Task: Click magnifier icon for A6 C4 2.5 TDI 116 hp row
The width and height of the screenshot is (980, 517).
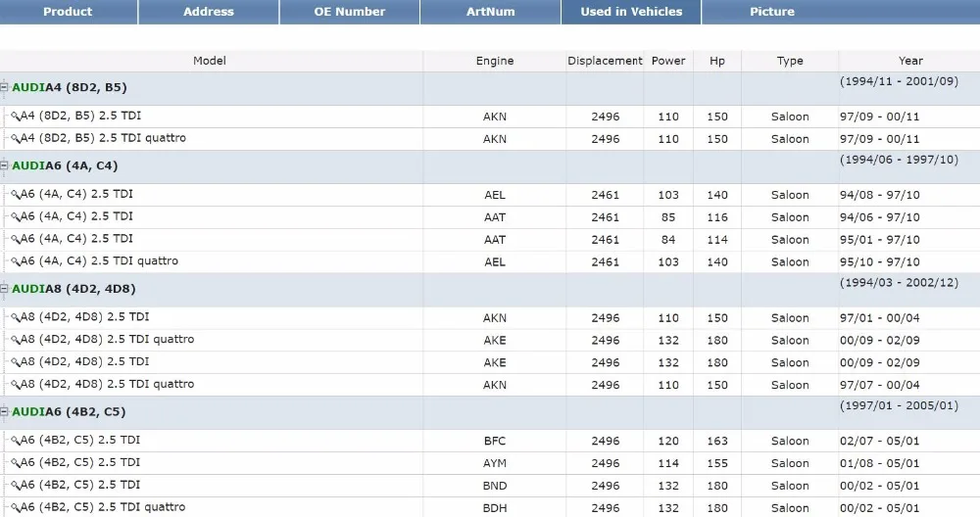Action: pyautogui.click(x=16, y=217)
